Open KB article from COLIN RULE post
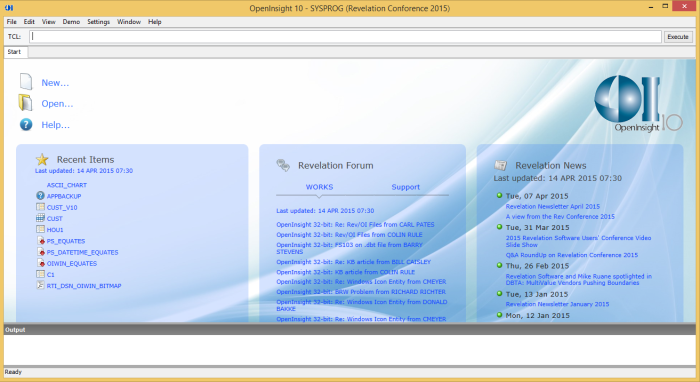The height and width of the screenshot is (382, 700). pos(346,272)
